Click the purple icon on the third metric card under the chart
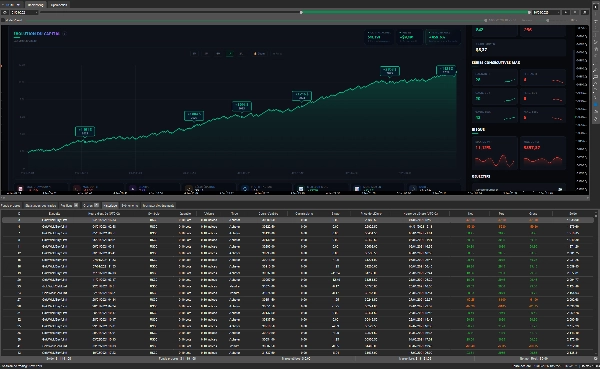Screen dimensions: 600x369 [132, 188]
